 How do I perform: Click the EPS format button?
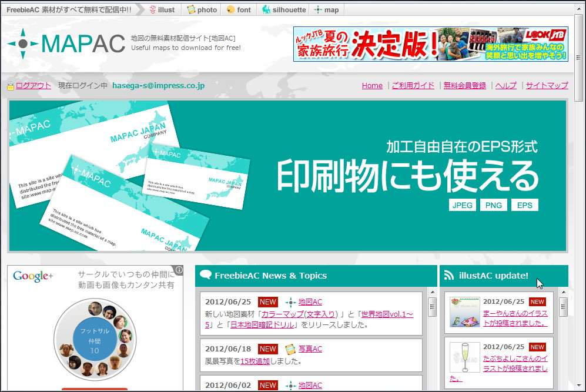coord(524,205)
